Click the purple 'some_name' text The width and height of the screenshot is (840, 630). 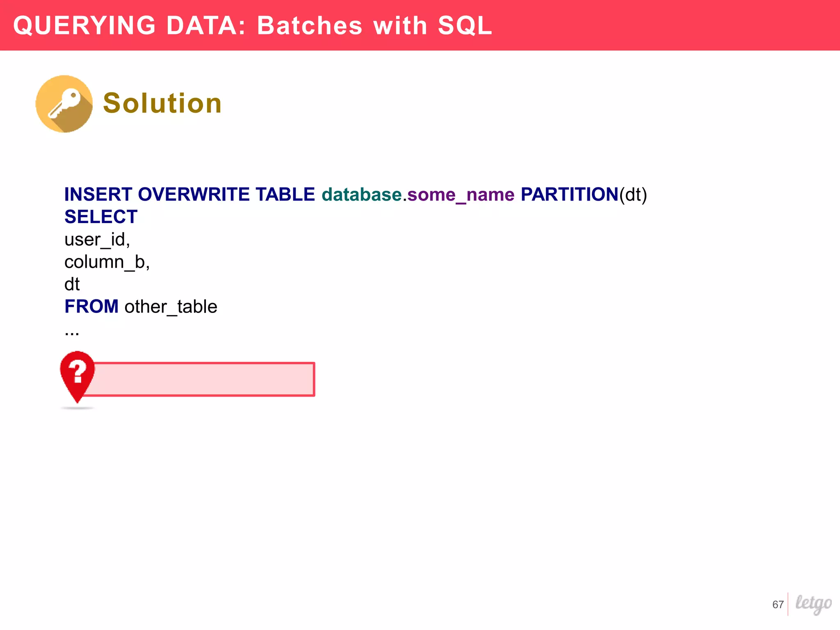tap(461, 195)
